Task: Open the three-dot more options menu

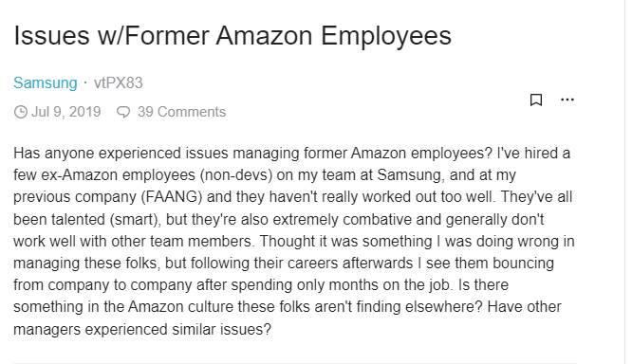Action: tap(567, 100)
